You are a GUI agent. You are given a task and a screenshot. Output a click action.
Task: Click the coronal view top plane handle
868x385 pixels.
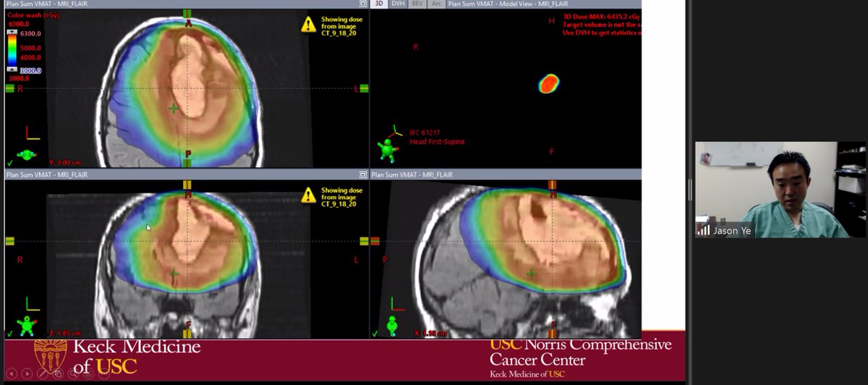(187, 185)
